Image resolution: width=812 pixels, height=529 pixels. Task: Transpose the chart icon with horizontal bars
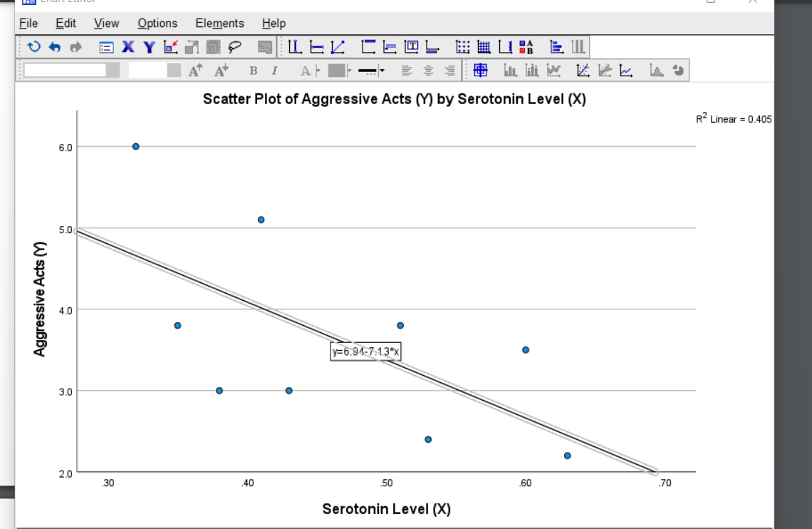click(x=556, y=47)
